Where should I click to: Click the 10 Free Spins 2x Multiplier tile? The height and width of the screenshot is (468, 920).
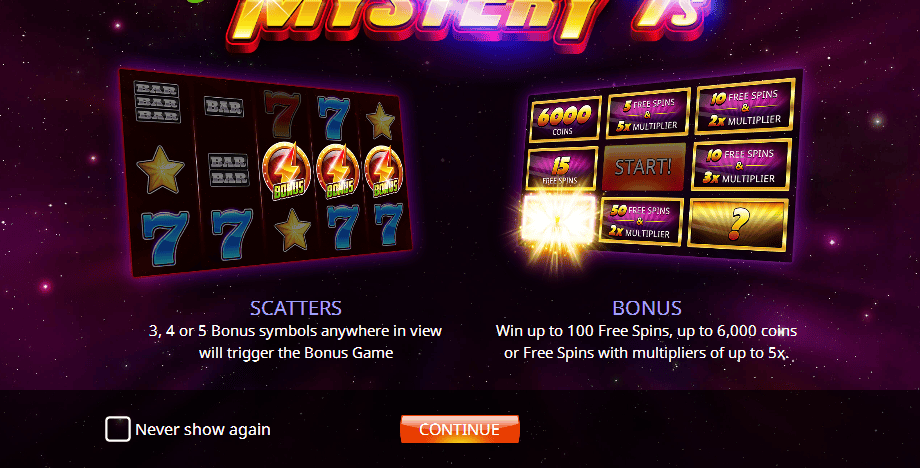[x=745, y=107]
